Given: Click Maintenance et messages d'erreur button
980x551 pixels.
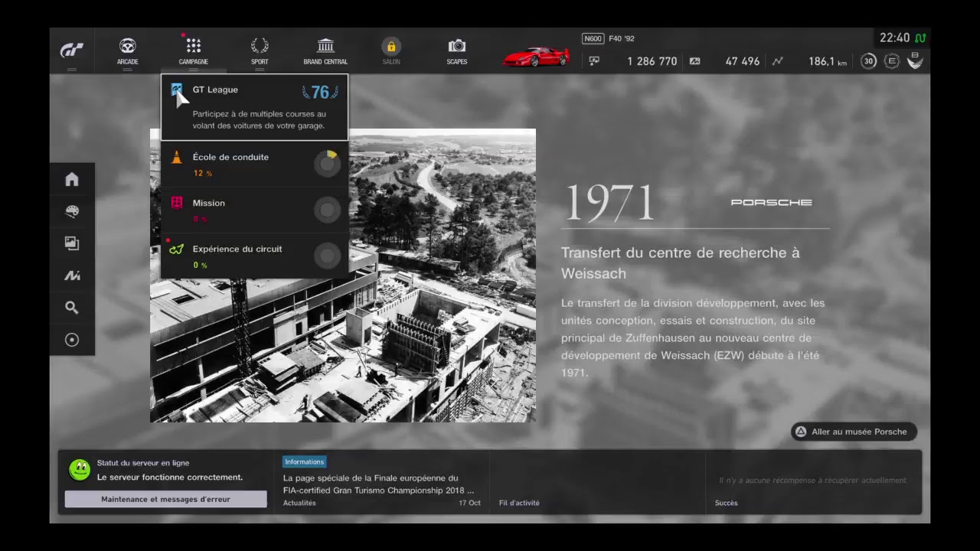Looking at the screenshot, I should click(x=165, y=499).
